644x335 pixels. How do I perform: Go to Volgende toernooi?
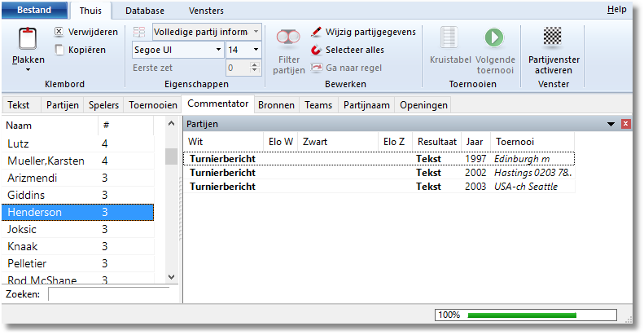coord(494,39)
